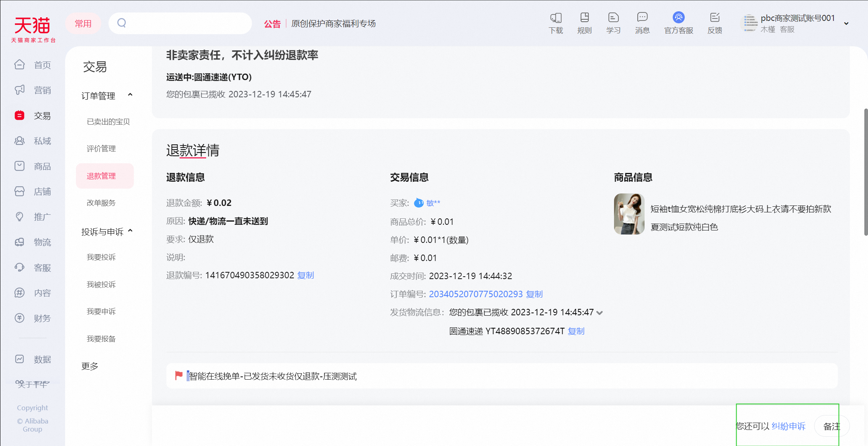Contact 官方客服 support icon

click(x=678, y=17)
